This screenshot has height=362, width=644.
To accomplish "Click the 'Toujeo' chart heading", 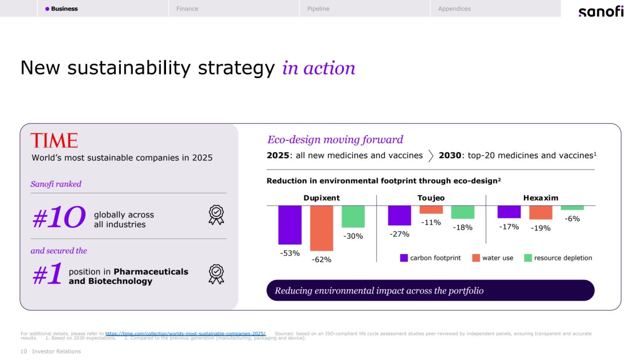I will click(431, 198).
